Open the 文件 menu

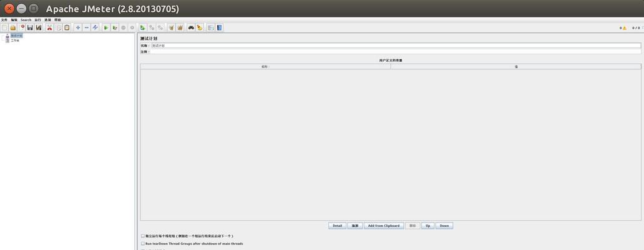click(x=4, y=20)
